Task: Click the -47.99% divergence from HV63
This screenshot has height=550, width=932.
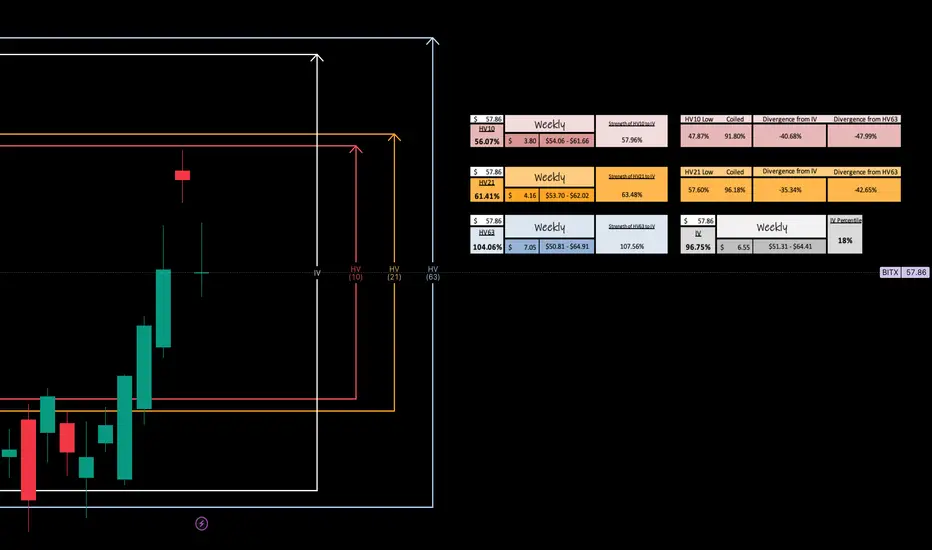Action: point(864,136)
